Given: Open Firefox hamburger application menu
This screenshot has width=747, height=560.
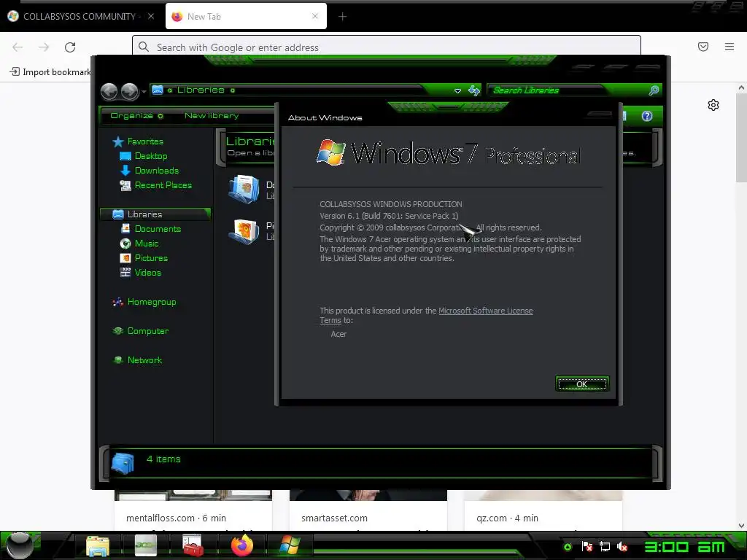Looking at the screenshot, I should pos(729,47).
